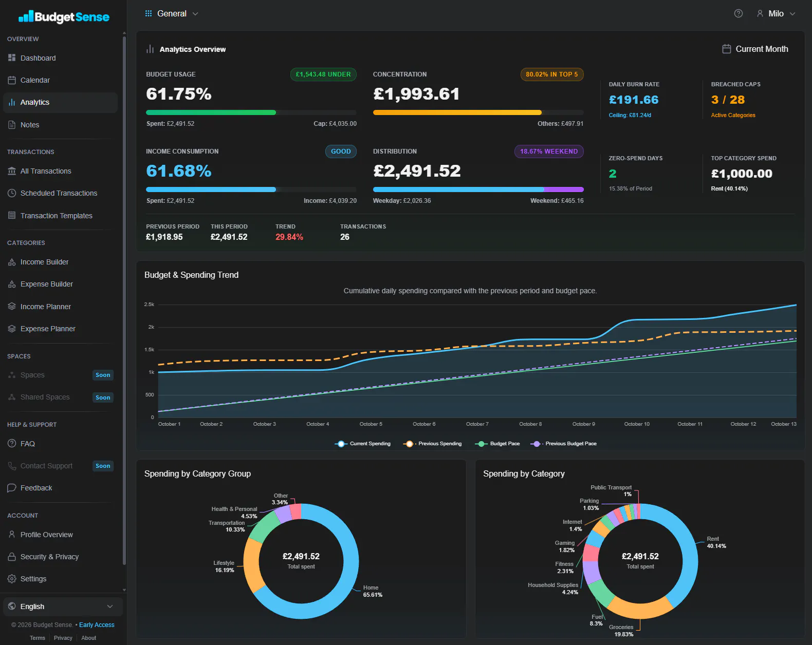Image resolution: width=812 pixels, height=645 pixels.
Task: Click the 3 / 28 breached caps value
Action: (728, 100)
